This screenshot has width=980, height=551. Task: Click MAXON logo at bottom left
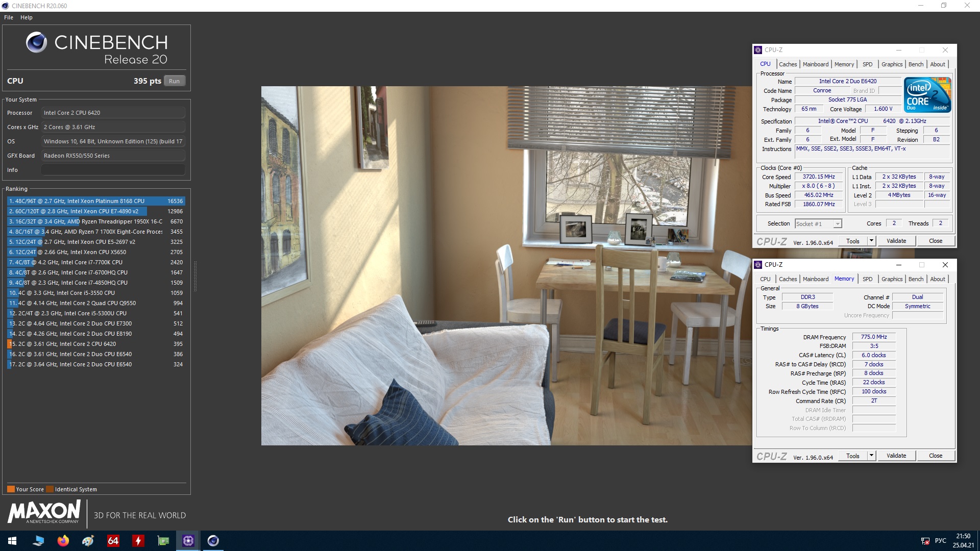click(x=44, y=512)
